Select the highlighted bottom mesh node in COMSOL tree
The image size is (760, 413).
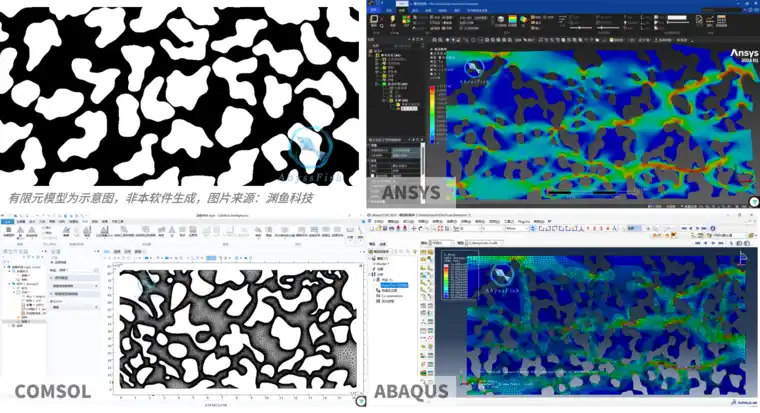click(25, 322)
